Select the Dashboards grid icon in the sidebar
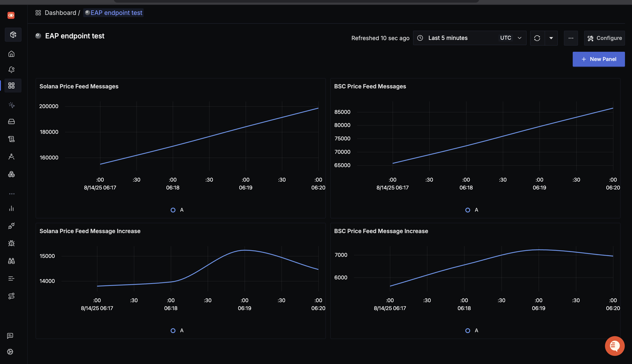The width and height of the screenshot is (632, 364). coord(11,86)
